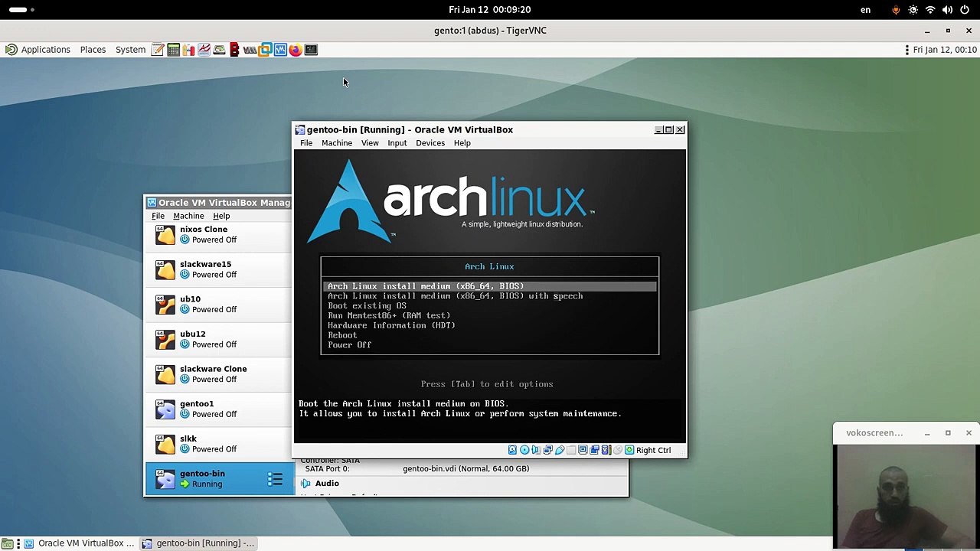Image resolution: width=980 pixels, height=551 pixels.
Task: Click the show desktop icon in bottom panel
Action: click(x=7, y=543)
